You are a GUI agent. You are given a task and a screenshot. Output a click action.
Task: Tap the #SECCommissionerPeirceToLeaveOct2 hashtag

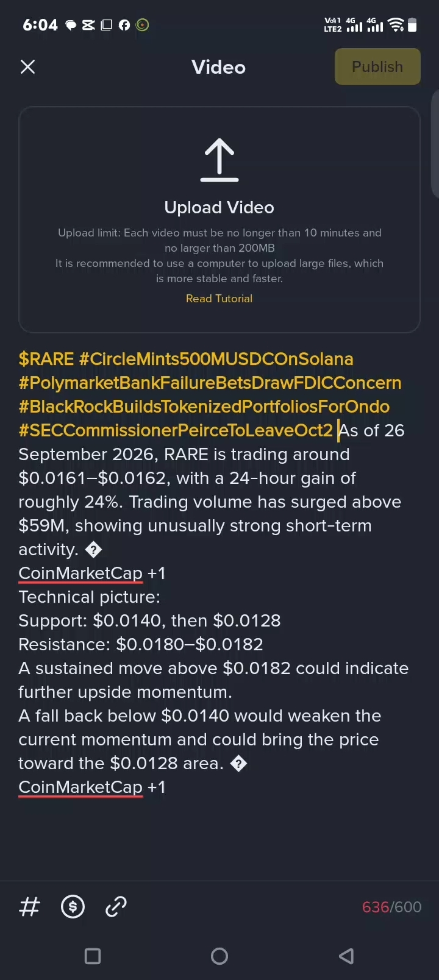pyautogui.click(x=176, y=430)
